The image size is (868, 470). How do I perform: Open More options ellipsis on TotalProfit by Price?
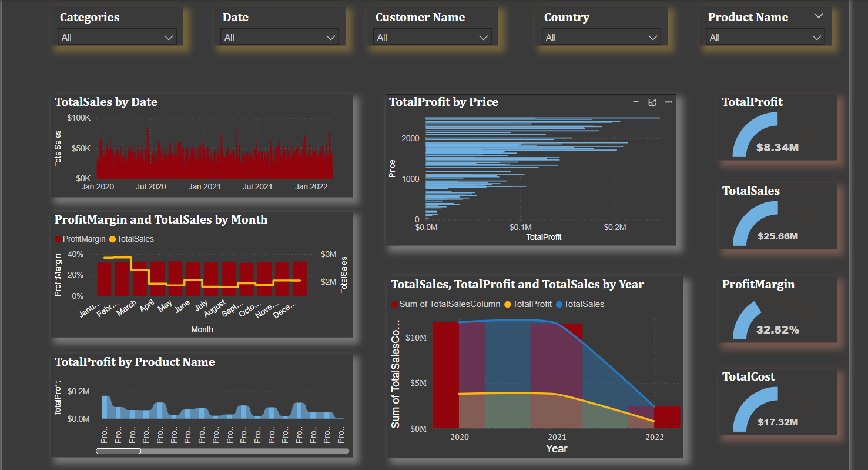point(669,102)
